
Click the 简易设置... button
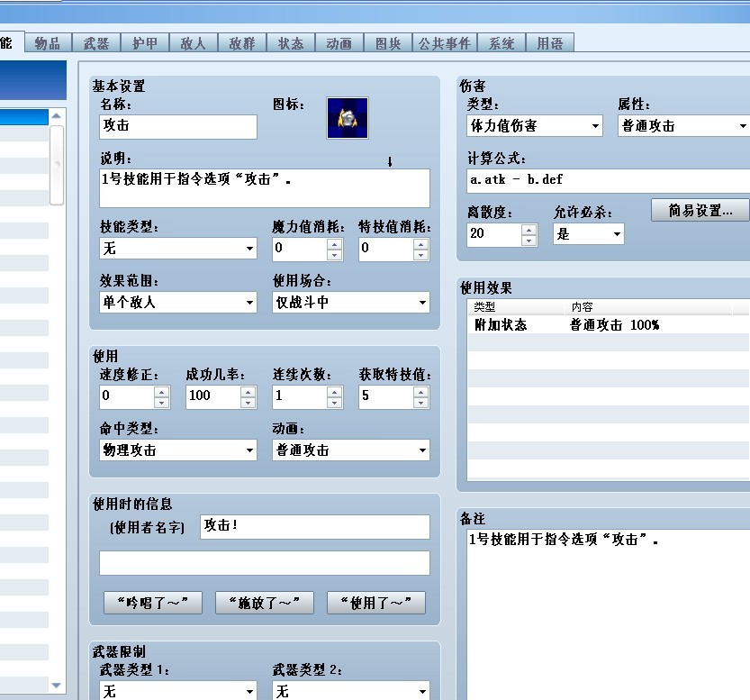point(700,210)
